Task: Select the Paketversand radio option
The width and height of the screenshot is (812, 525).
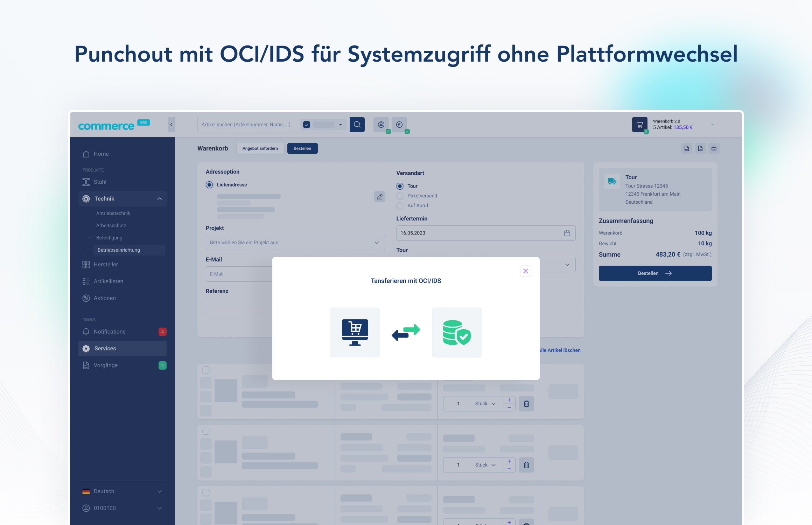Action: pos(400,196)
